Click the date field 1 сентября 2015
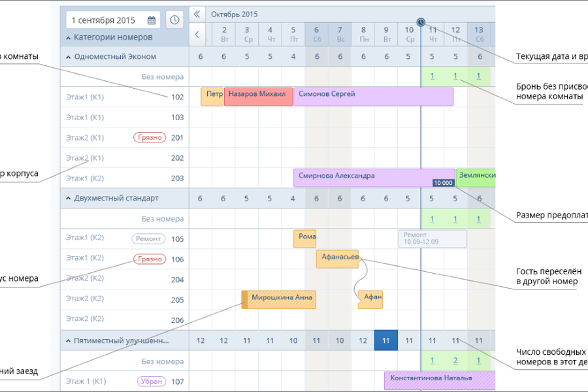The height and width of the screenshot is (392, 588). 105,20
